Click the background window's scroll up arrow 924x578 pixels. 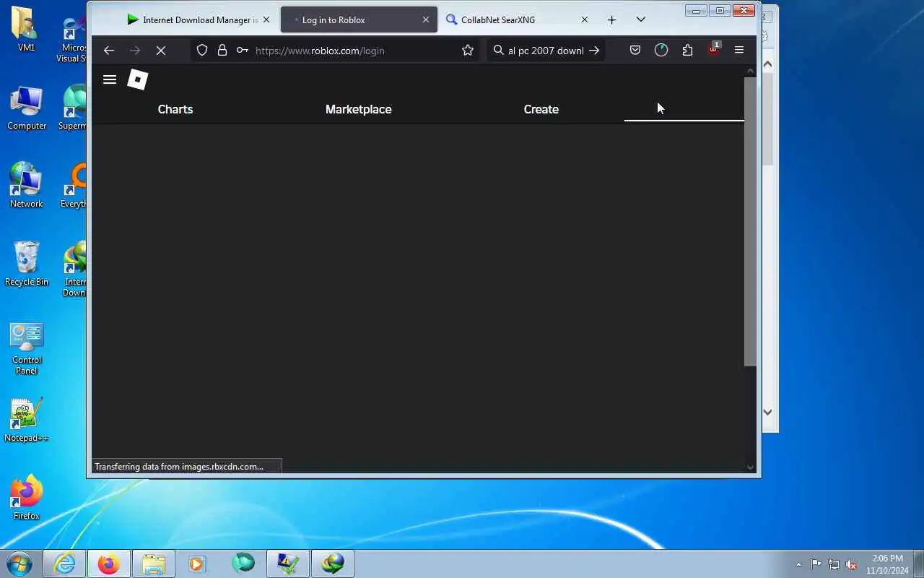point(768,64)
